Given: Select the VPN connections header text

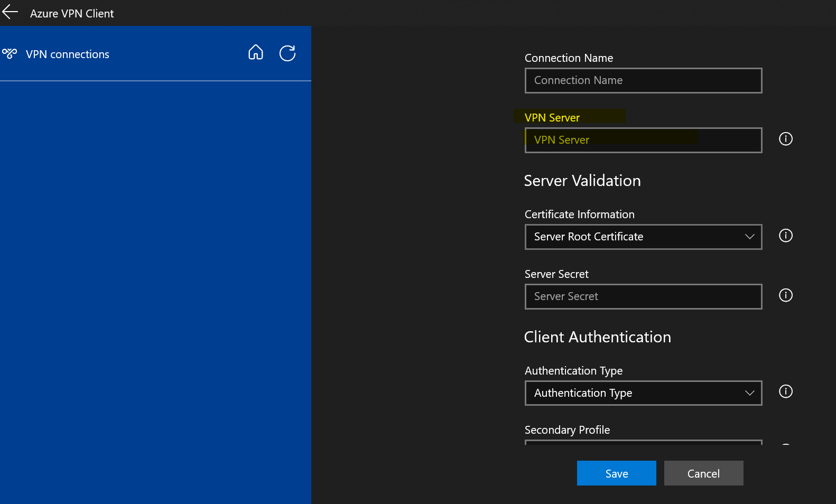Looking at the screenshot, I should pos(68,54).
